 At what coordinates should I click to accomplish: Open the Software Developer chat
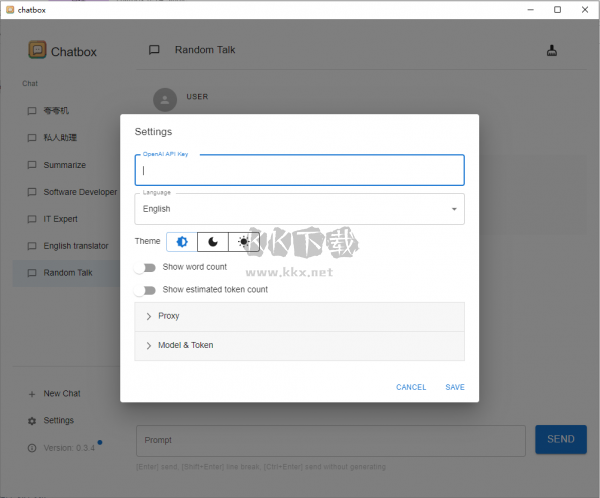click(79, 192)
